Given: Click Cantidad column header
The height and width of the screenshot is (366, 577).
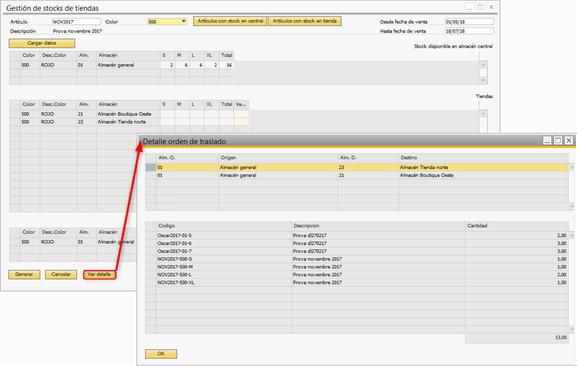Looking at the screenshot, I should tap(517, 226).
